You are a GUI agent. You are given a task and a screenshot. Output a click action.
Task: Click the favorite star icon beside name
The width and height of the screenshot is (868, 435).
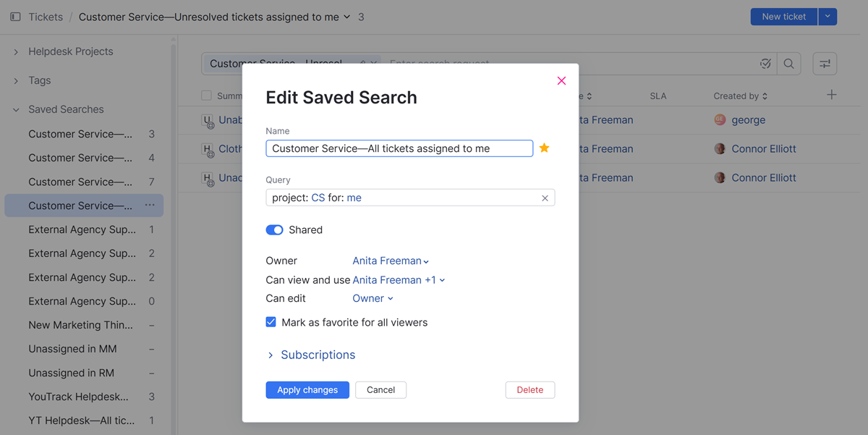pyautogui.click(x=545, y=148)
